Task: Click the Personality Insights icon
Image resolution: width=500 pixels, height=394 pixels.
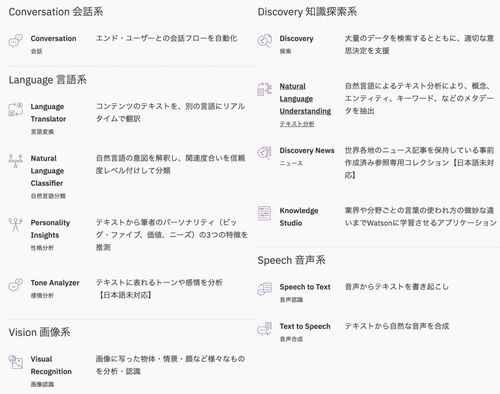Action: point(15,225)
